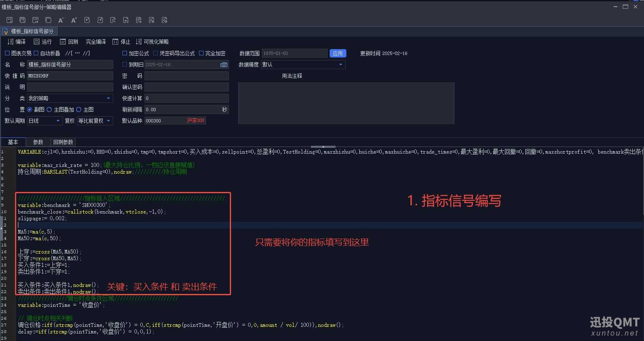The image size is (644, 341).
Task: Click the Undo icon in toolbar
Action: (x=87, y=20)
